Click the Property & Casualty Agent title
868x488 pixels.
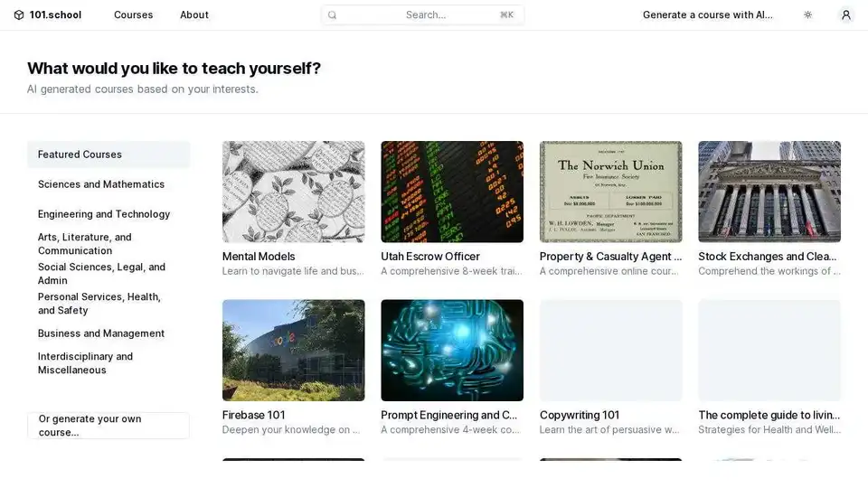(610, 257)
